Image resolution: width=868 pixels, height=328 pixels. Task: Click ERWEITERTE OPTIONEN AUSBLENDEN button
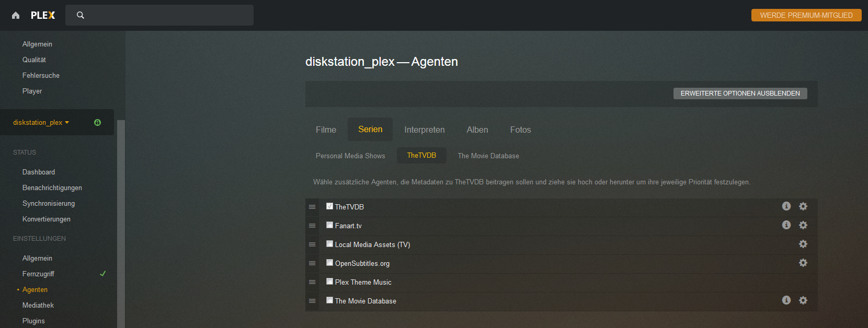click(x=740, y=93)
